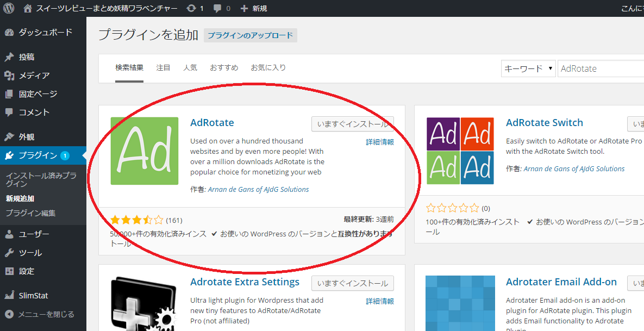
Task: Open the プラグイン編集 submenu item
Action: [x=30, y=213]
